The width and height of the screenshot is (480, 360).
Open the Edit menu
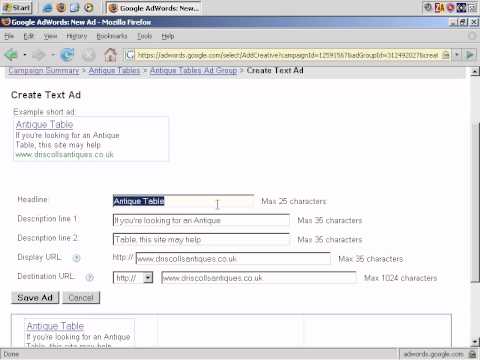[29, 36]
